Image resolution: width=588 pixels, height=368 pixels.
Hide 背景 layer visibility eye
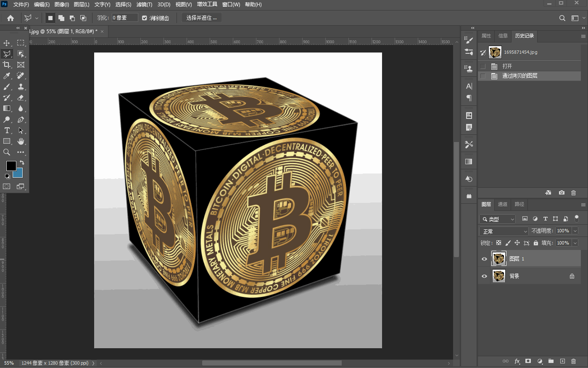[x=484, y=276]
